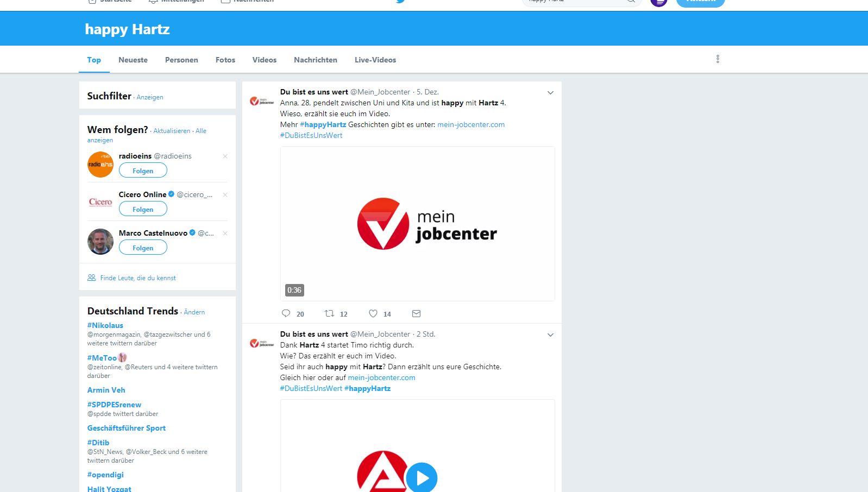Switch to the Fotos tab
Screen dimensions: 868x492
(225, 60)
